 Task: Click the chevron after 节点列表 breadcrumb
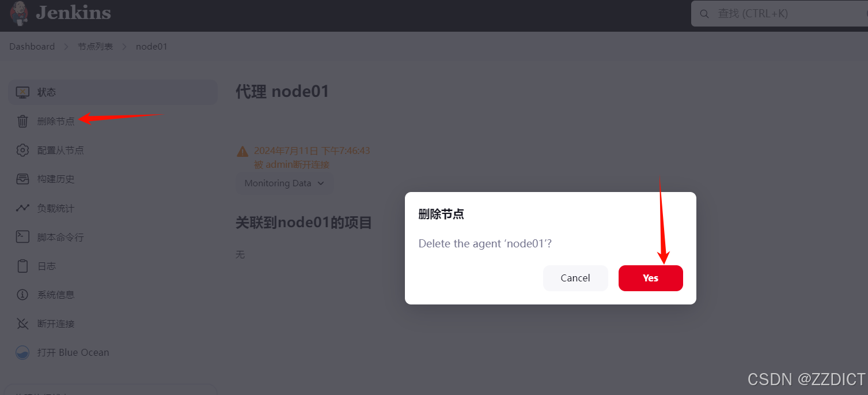124,47
